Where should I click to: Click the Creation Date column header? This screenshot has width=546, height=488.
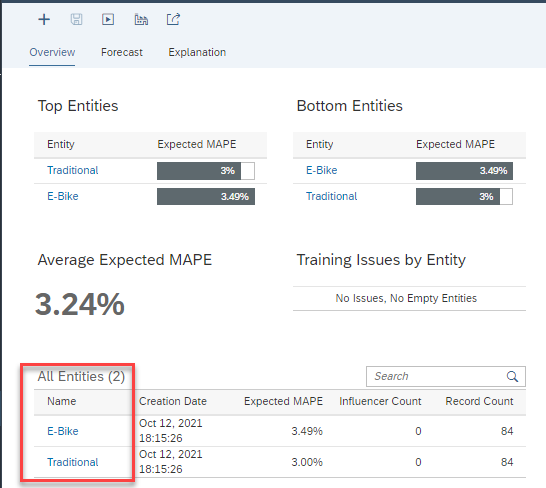click(x=173, y=401)
